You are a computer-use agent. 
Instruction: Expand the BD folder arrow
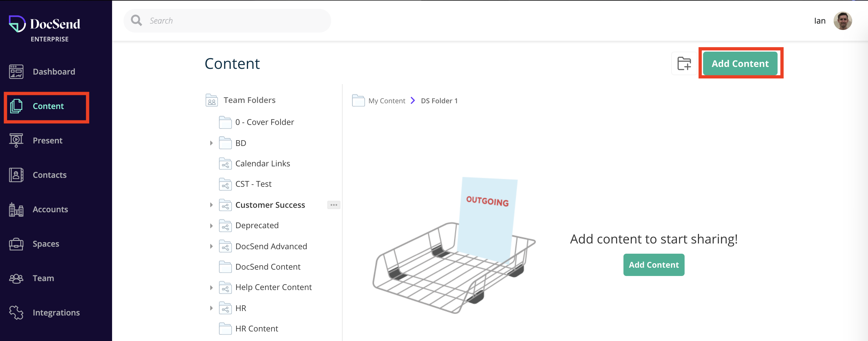tap(211, 143)
